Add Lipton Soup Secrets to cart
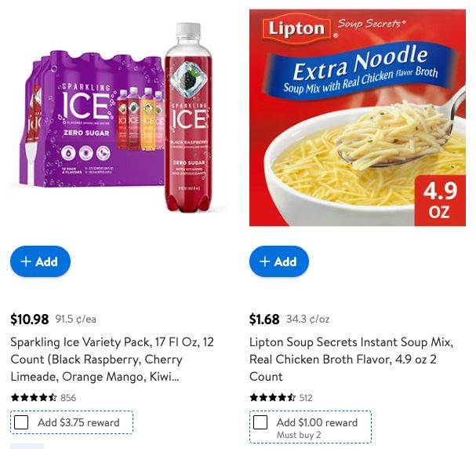This screenshot has height=449, width=476. point(279,261)
